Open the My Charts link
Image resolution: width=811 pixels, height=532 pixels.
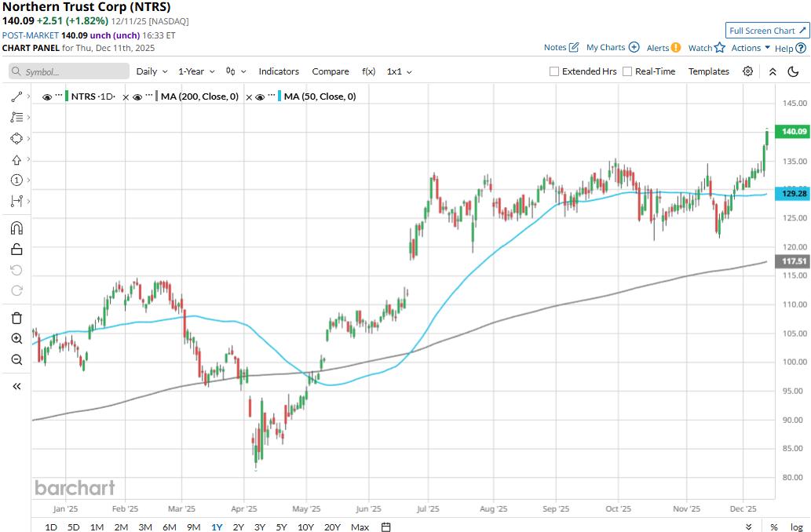612,48
